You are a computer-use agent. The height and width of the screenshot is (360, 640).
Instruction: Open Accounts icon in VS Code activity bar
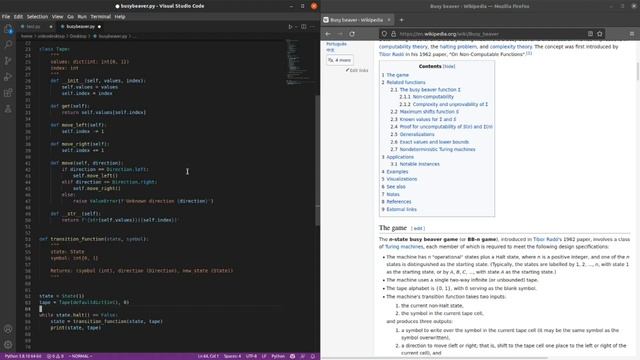point(8,329)
